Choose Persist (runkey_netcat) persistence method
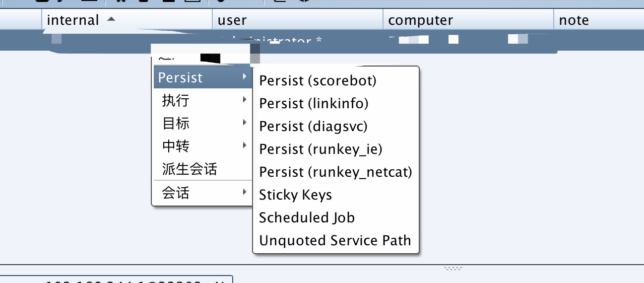 coord(335,172)
